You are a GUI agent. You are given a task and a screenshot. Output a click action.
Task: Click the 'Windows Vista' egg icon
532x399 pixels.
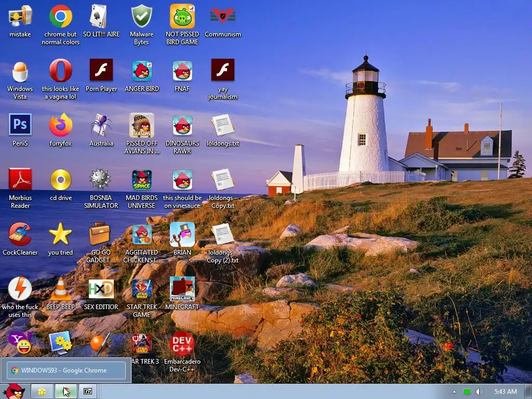20,71
